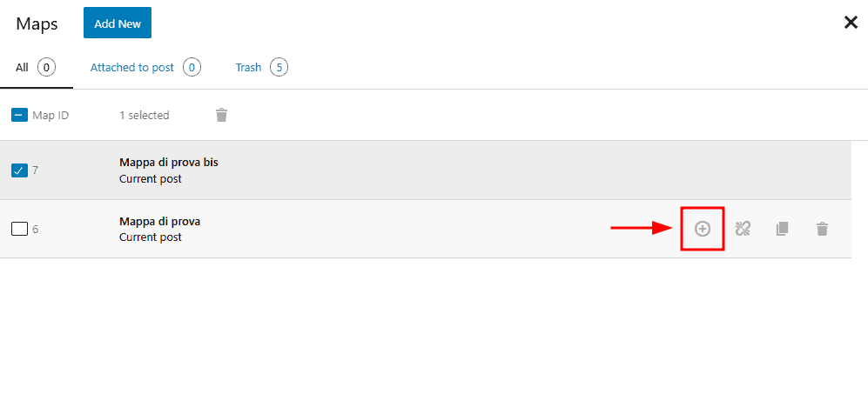
Task: Click the Add New button
Action: pyautogui.click(x=118, y=23)
